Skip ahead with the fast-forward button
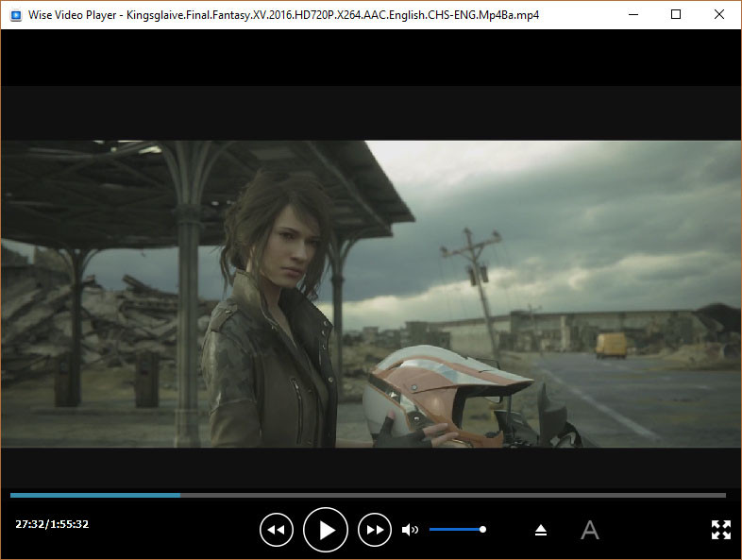Image resolution: width=742 pixels, height=560 pixels. (x=375, y=530)
